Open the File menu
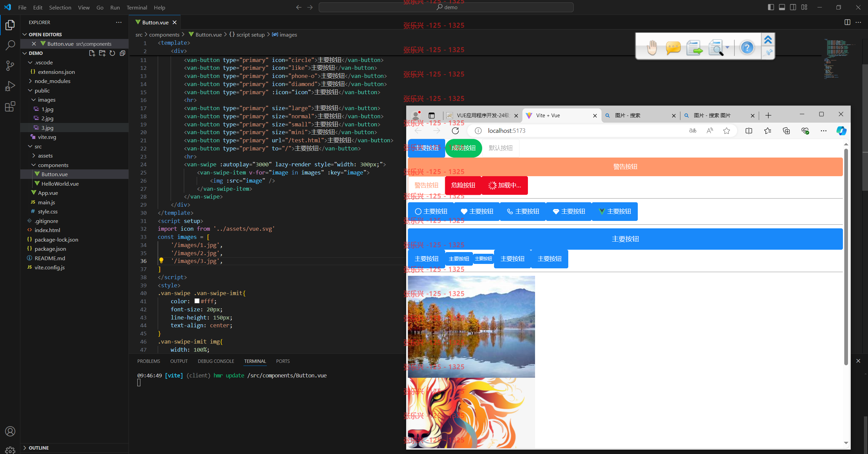This screenshot has height=454, width=868. [22, 7]
